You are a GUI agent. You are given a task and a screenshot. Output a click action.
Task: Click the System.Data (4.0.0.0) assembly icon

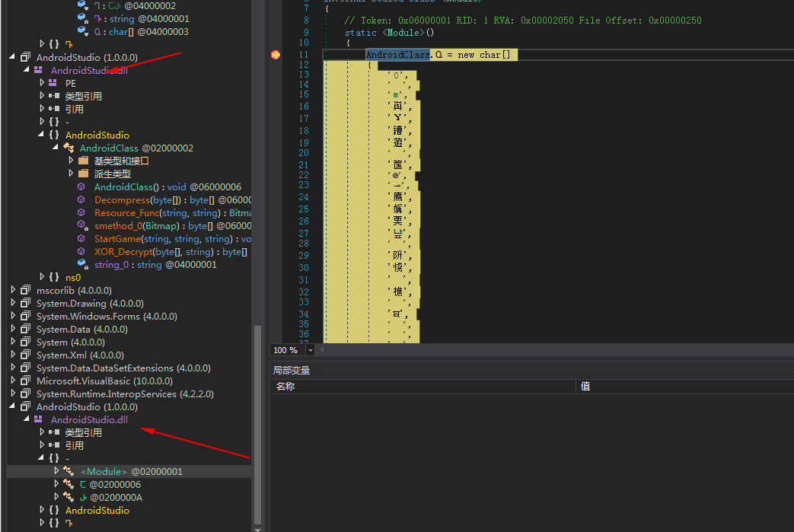point(25,329)
